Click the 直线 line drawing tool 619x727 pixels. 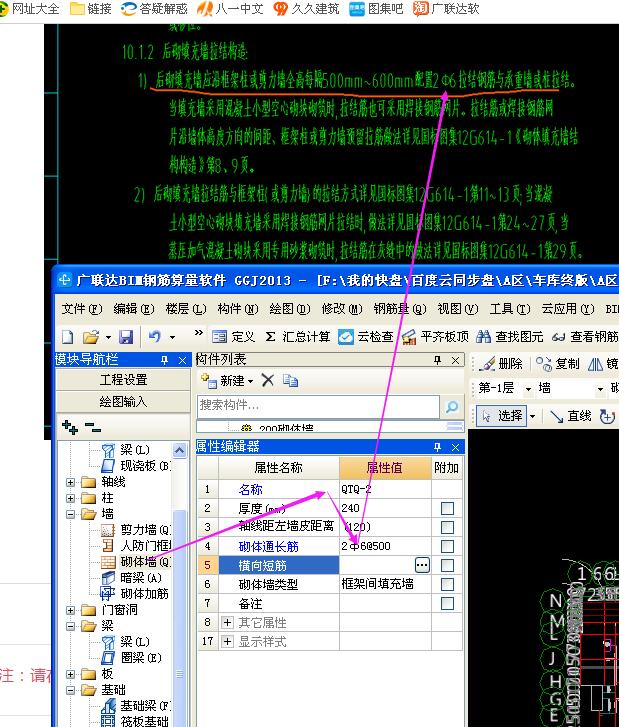(x=571, y=416)
